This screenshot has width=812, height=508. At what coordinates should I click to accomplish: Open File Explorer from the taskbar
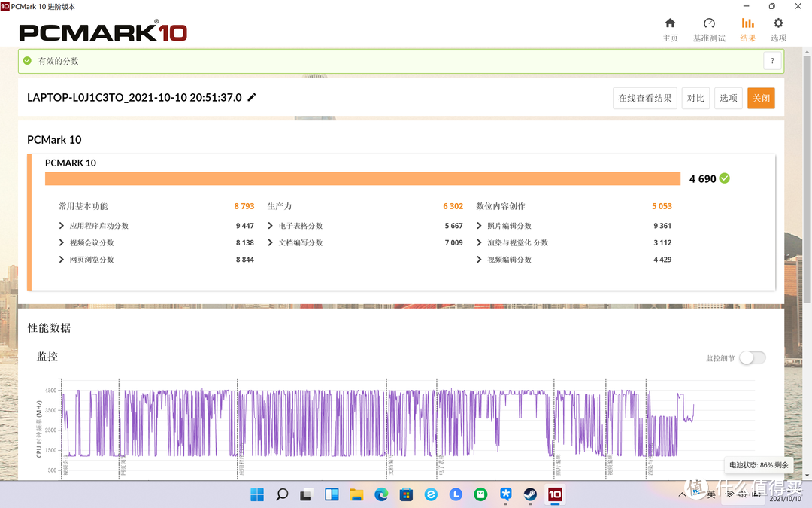(x=356, y=494)
